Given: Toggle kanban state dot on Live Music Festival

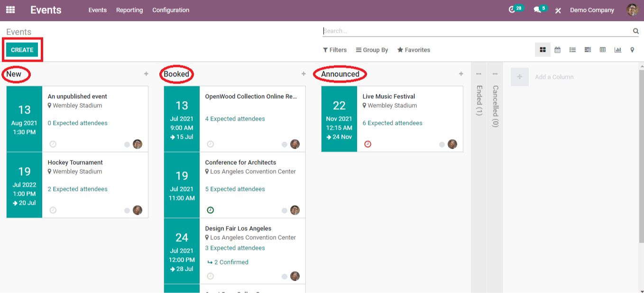Looking at the screenshot, I should (x=442, y=144).
